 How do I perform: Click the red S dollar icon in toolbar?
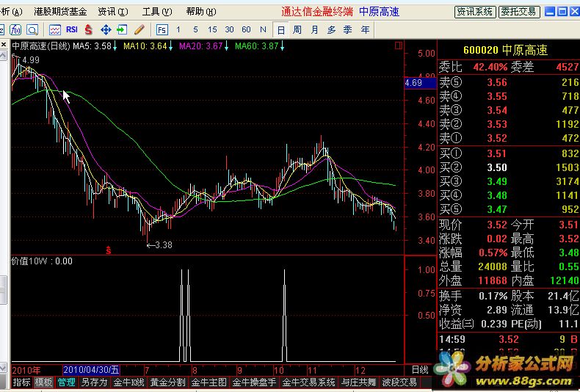pos(88,29)
